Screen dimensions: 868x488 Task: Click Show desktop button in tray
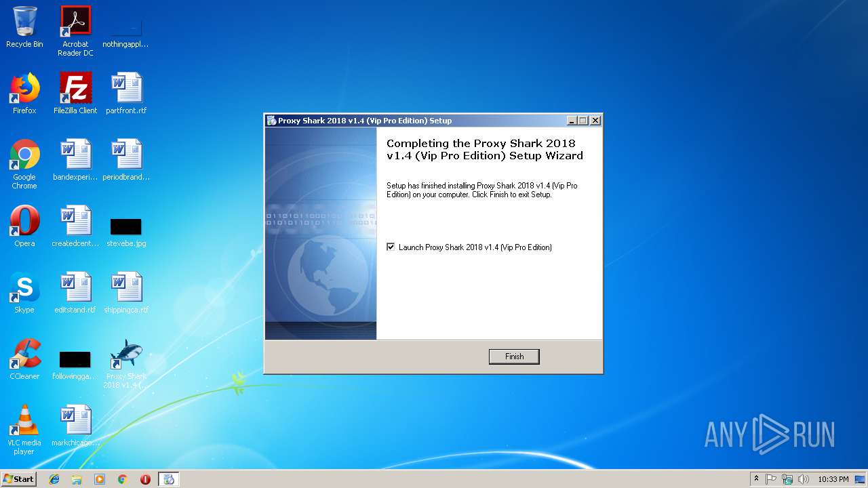coord(860,479)
